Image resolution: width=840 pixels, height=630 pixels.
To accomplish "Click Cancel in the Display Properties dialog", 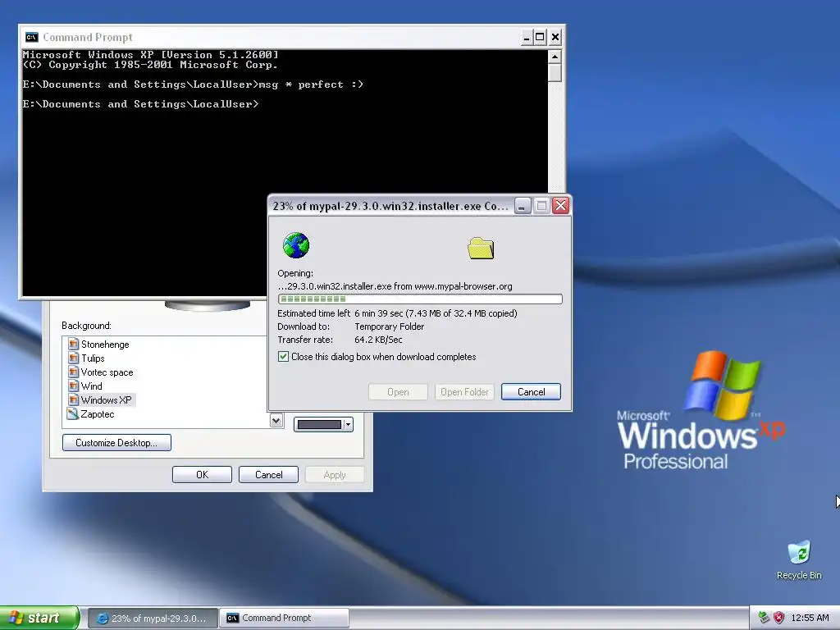I will click(268, 475).
